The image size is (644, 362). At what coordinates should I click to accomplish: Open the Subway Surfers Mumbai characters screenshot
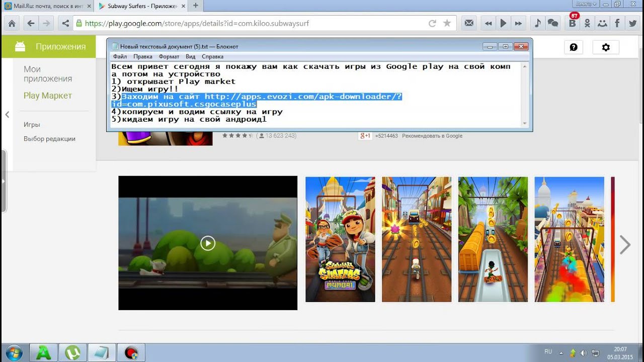(x=340, y=239)
